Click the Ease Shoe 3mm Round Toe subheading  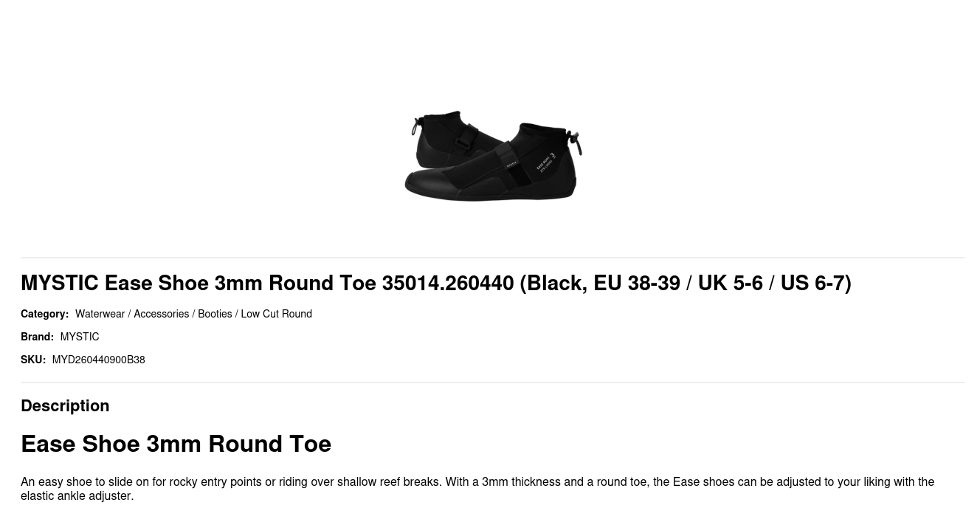point(176,444)
